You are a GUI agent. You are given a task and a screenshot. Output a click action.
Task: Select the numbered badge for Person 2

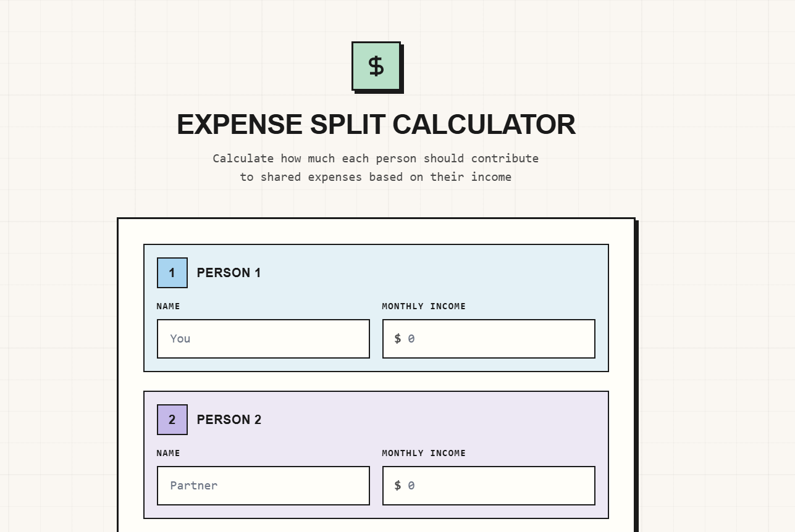tap(172, 420)
